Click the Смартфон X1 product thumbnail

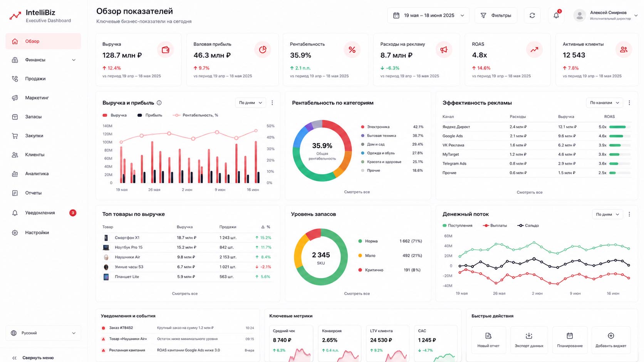coord(106,238)
